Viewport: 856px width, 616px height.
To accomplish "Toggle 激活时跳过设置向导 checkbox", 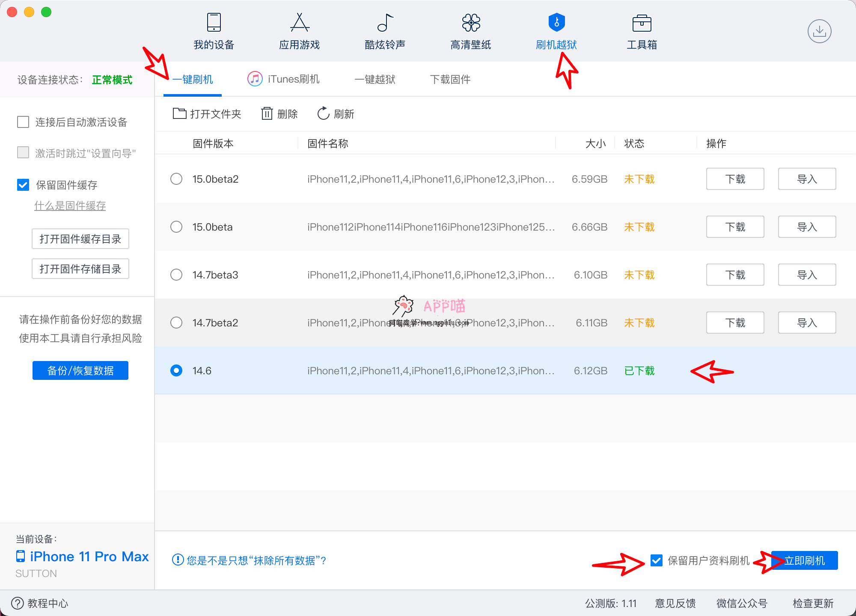I will 23,153.
